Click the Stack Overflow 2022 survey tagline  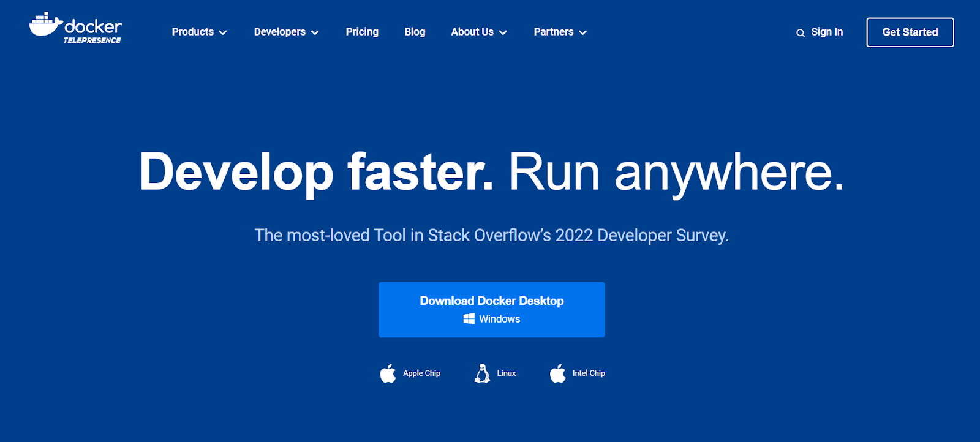click(492, 236)
